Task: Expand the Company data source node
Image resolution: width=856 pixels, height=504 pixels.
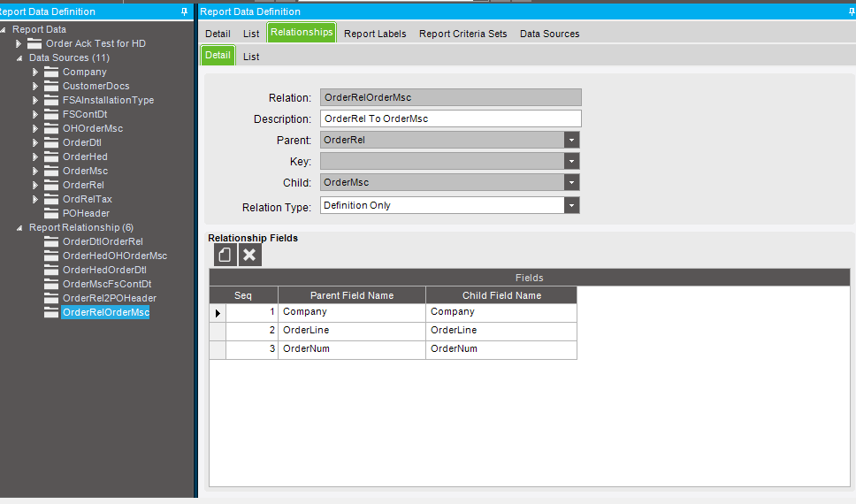Action: [x=35, y=73]
